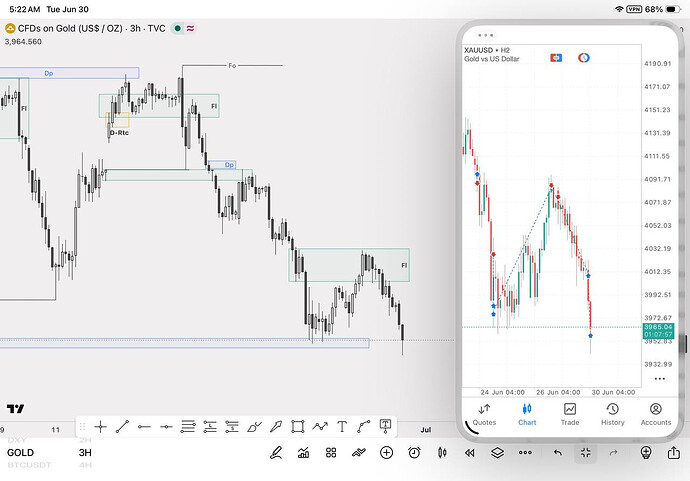Select the text tool

coord(341,426)
